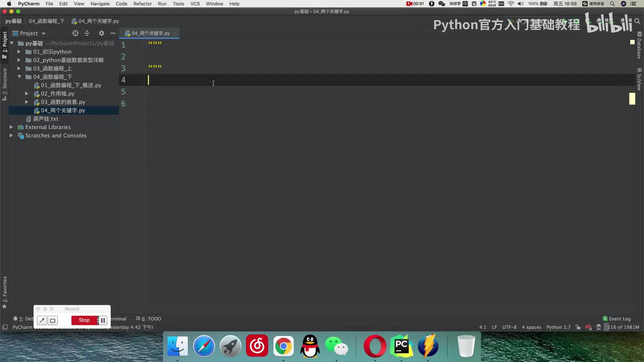
Task: Pause the screen recording
Action: (x=103, y=320)
